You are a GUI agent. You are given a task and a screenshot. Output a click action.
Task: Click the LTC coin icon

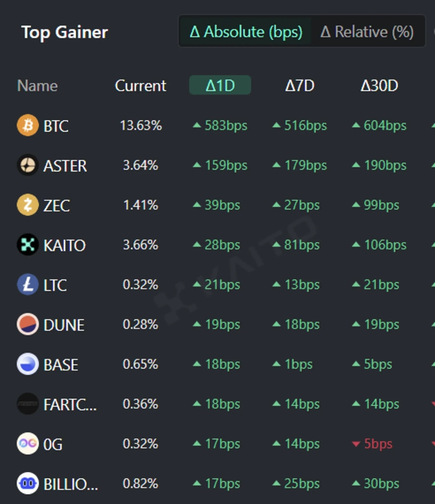click(x=28, y=284)
